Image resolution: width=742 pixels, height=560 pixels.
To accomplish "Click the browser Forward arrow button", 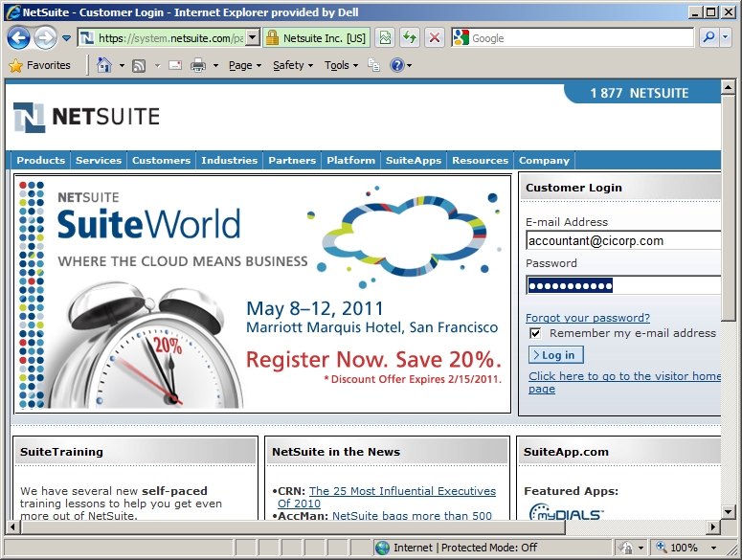I will point(45,38).
